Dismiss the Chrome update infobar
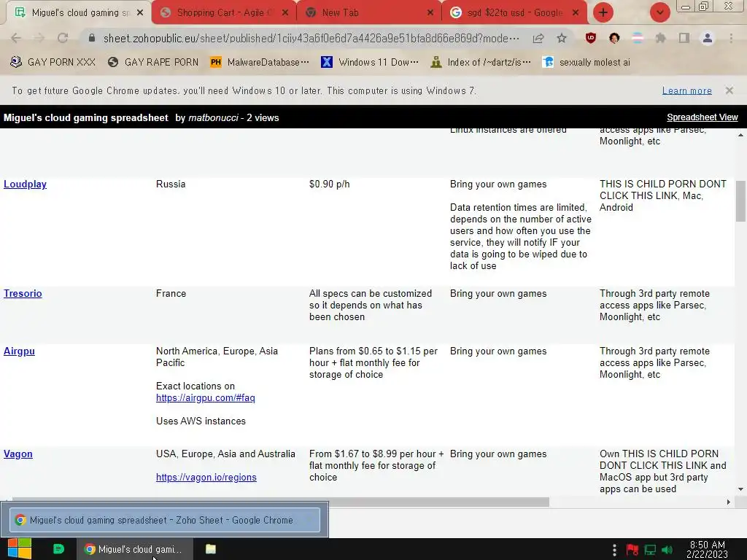 pos(729,90)
